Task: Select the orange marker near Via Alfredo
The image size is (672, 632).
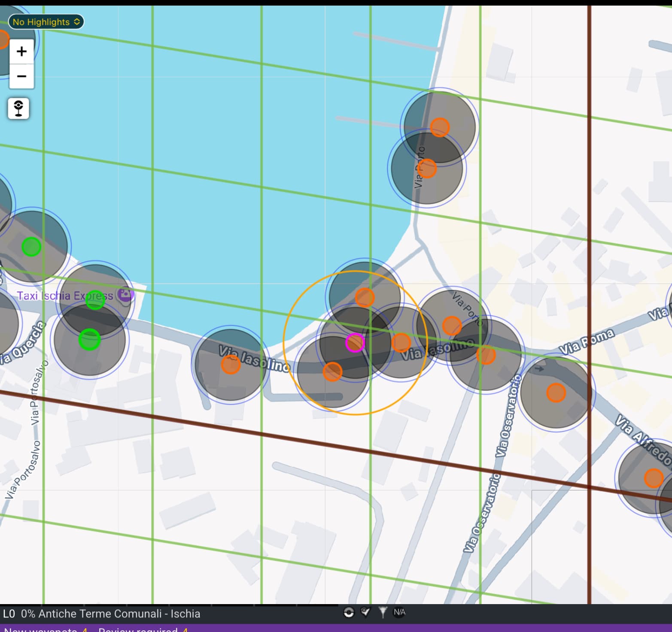Action: click(x=654, y=478)
